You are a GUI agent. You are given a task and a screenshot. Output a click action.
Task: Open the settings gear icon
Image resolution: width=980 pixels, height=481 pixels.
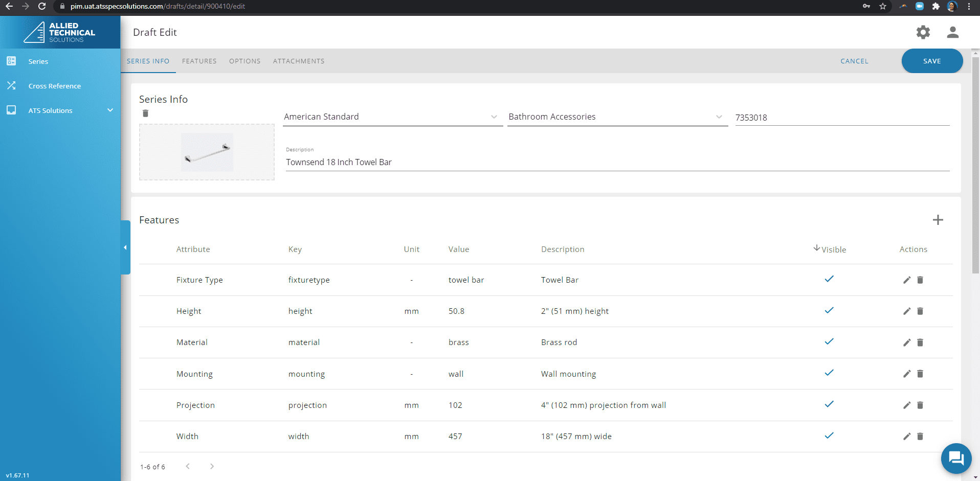click(923, 32)
